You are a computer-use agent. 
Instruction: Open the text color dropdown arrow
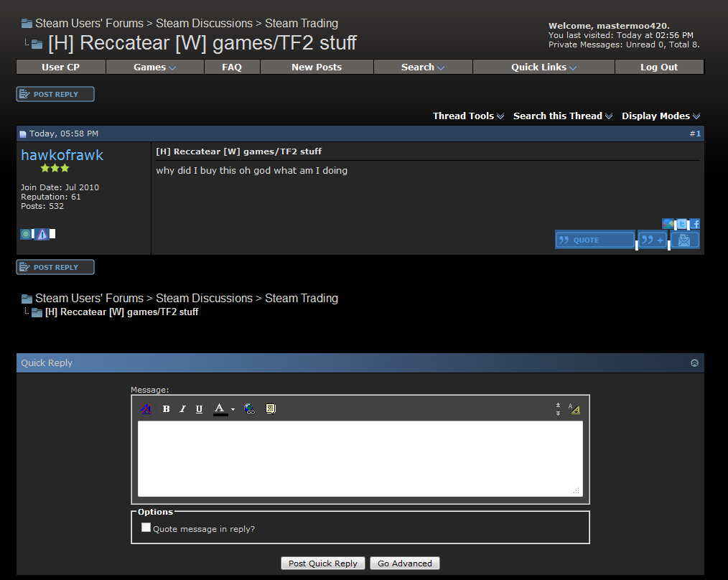pos(233,409)
